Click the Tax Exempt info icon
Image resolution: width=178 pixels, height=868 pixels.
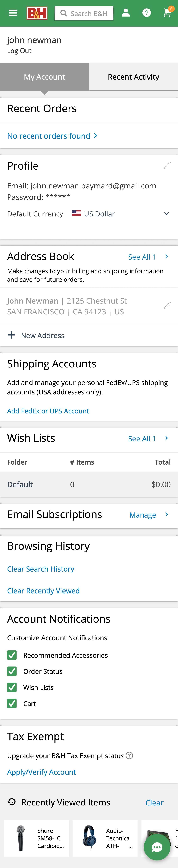[x=129, y=755]
